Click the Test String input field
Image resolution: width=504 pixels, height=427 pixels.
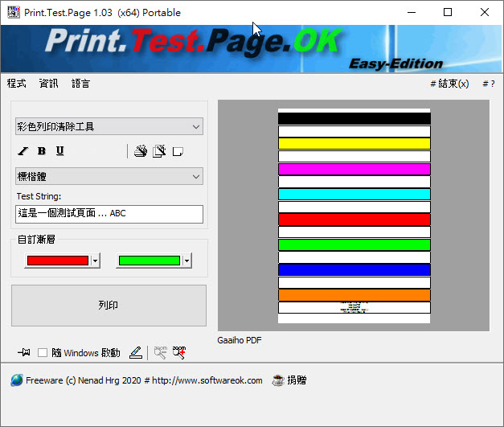109,214
